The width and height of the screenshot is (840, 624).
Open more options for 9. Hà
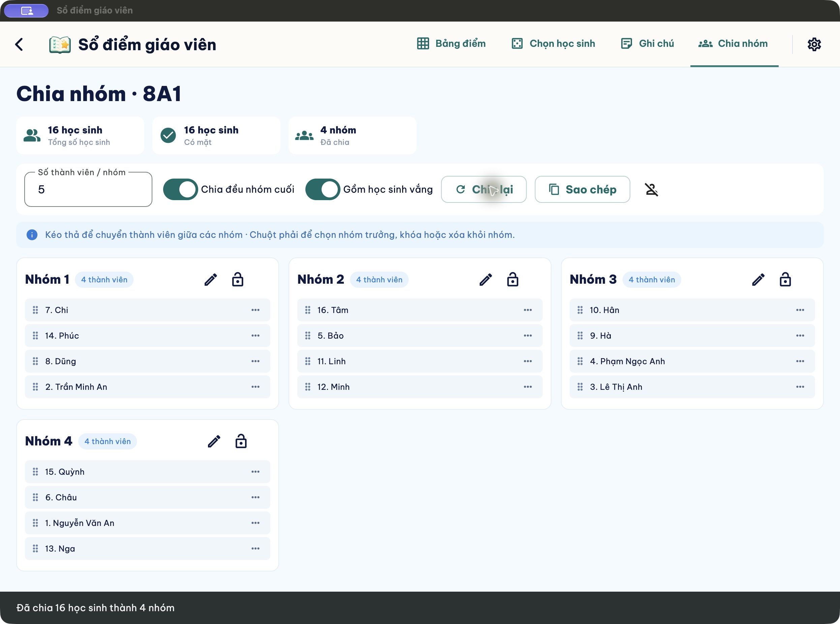[800, 336]
